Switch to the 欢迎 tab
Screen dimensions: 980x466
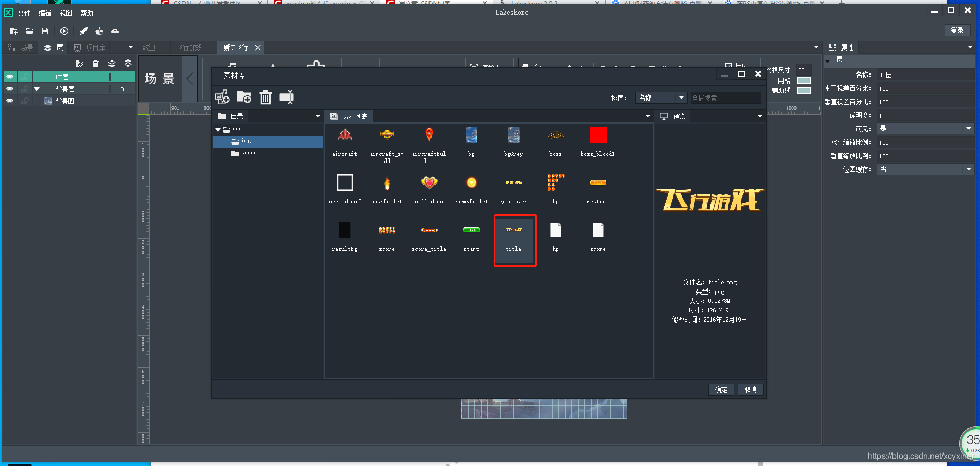coord(149,47)
